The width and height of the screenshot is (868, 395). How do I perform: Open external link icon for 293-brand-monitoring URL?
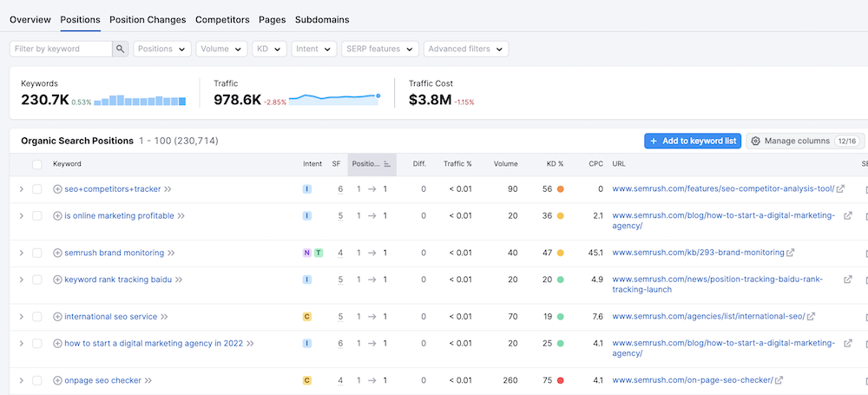pyautogui.click(x=791, y=252)
